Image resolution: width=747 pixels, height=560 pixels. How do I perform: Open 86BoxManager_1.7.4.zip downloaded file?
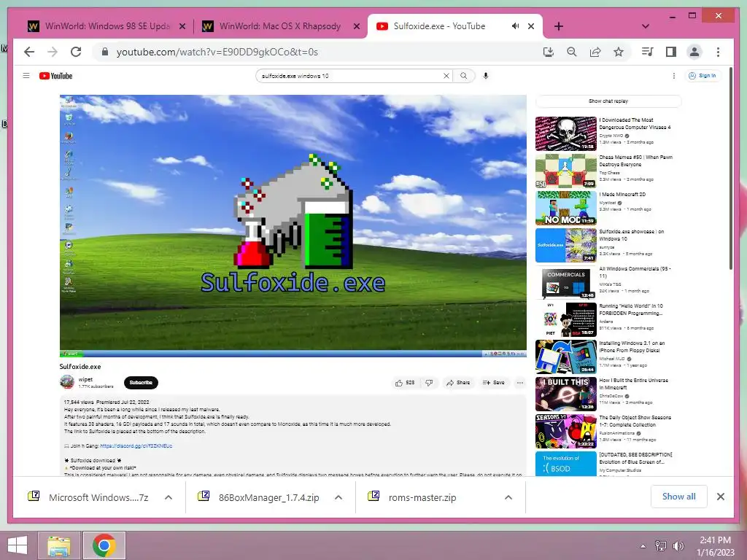268,497
